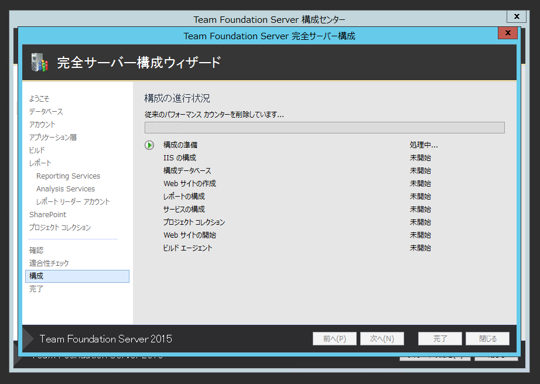Click the 完全サーバー構成 window title bar

(269, 36)
